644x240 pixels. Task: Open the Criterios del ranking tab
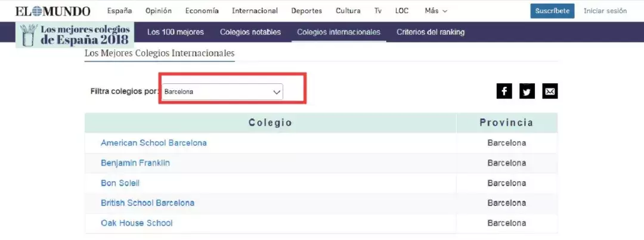tap(431, 32)
